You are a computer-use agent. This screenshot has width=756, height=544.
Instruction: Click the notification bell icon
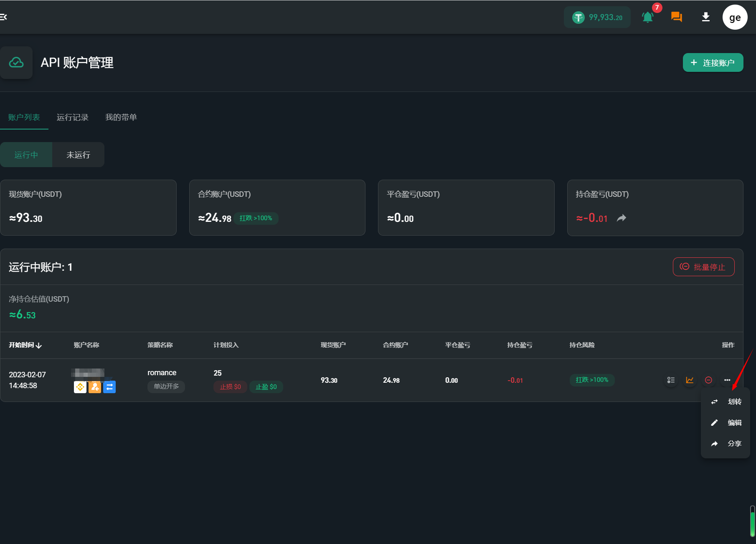coord(647,17)
